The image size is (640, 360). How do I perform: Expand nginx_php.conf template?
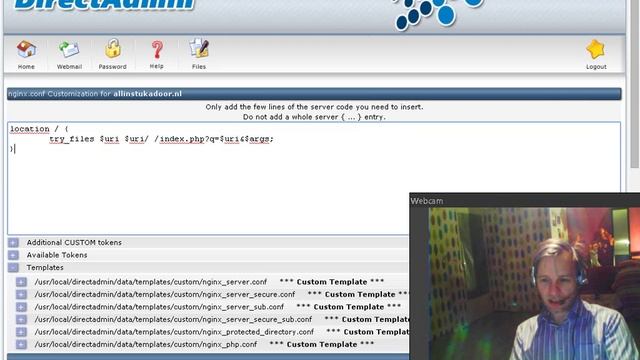click(21, 344)
